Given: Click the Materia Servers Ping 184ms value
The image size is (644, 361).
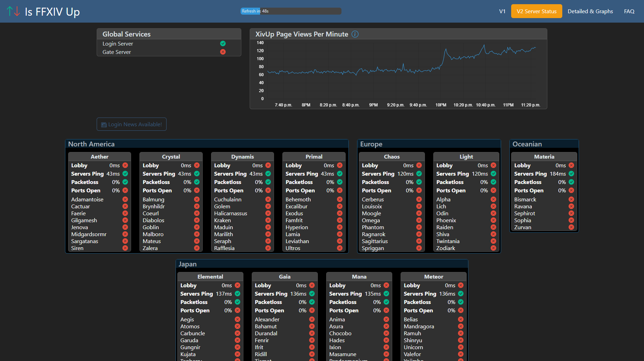Looking at the screenshot, I should point(558,174).
